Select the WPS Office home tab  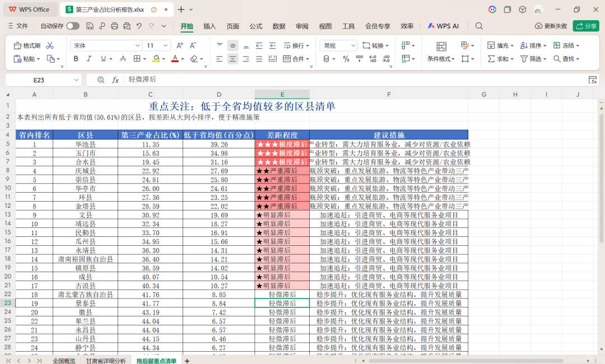point(29,10)
